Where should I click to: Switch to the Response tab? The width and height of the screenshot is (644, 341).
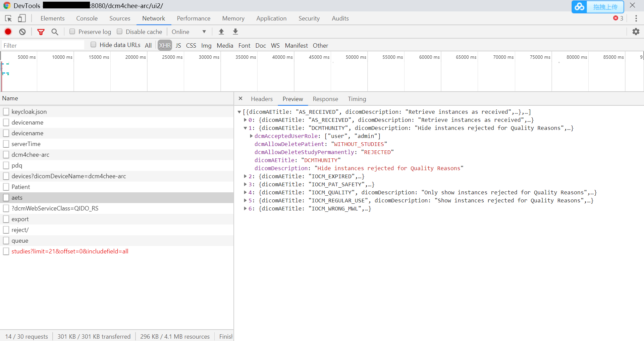pos(325,99)
